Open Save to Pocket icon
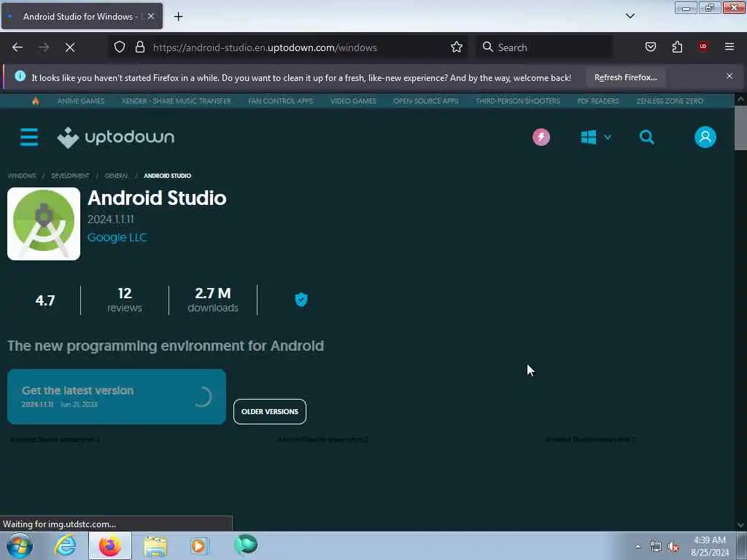Viewport: 747px width, 560px height. pyautogui.click(x=651, y=47)
